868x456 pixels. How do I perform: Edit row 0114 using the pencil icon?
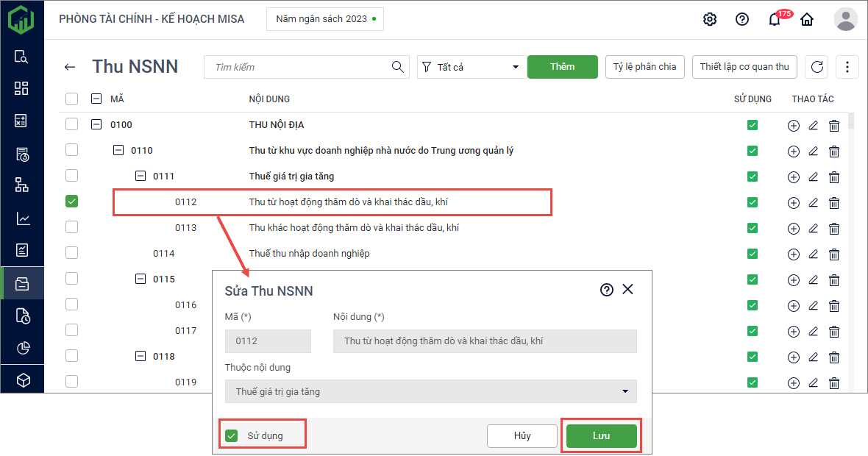tap(814, 254)
